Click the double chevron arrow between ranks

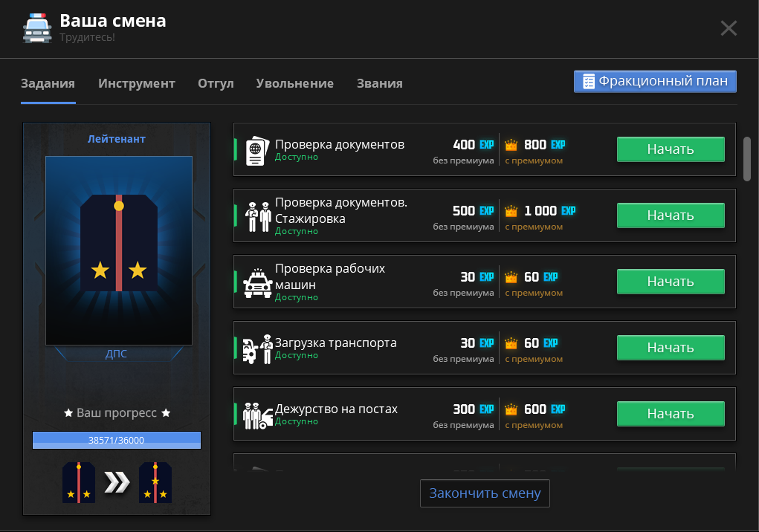[x=117, y=483]
